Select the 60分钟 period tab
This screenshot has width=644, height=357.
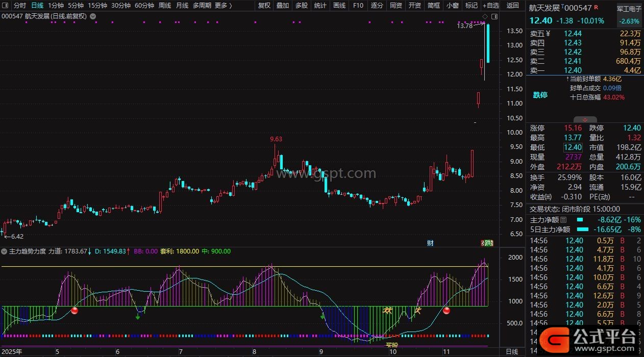point(144,6)
